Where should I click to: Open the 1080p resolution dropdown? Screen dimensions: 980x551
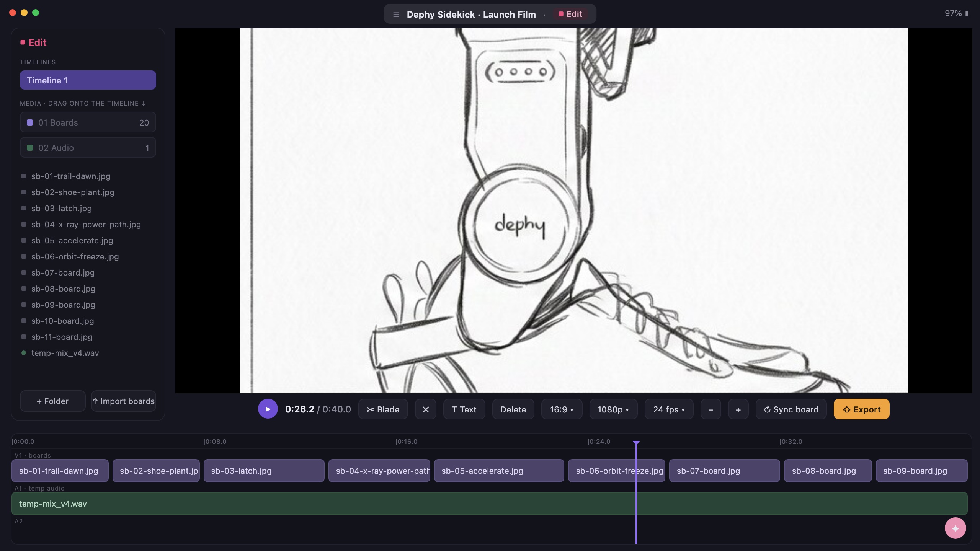tap(613, 409)
